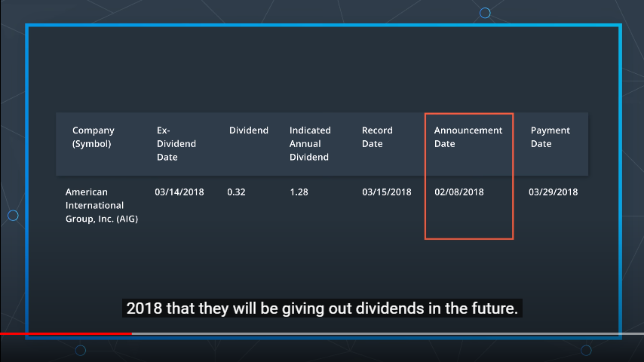This screenshot has height=362, width=644.
Task: Click the "Dividend" column header
Action: click(249, 130)
